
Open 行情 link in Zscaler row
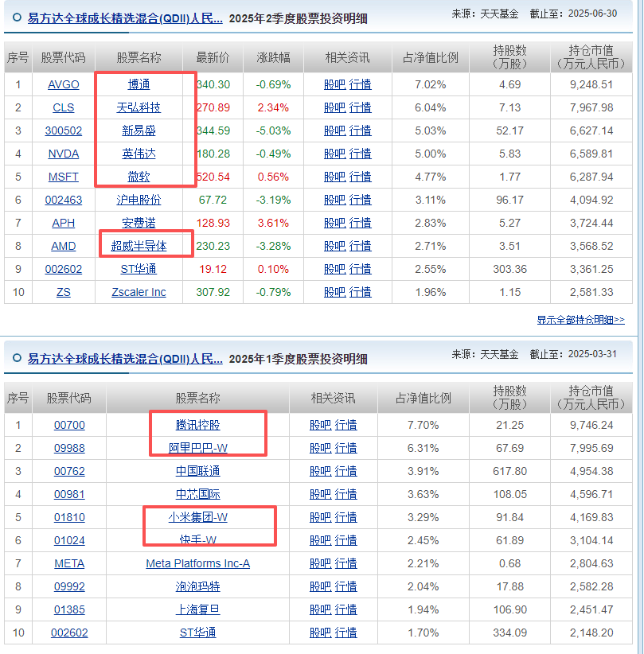point(360,292)
